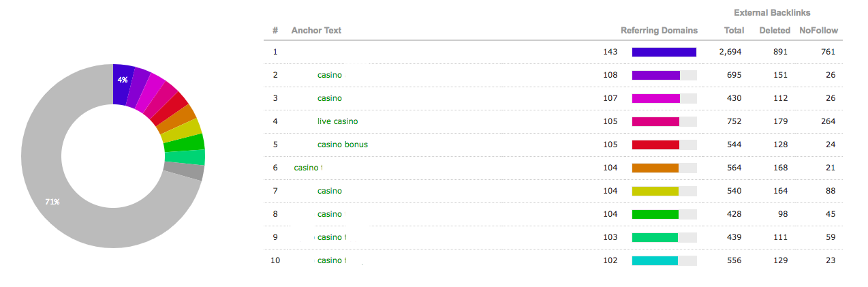Screen dimensions: 868x287
Task: Click the yellow bar in row 7
Action: tap(655, 191)
